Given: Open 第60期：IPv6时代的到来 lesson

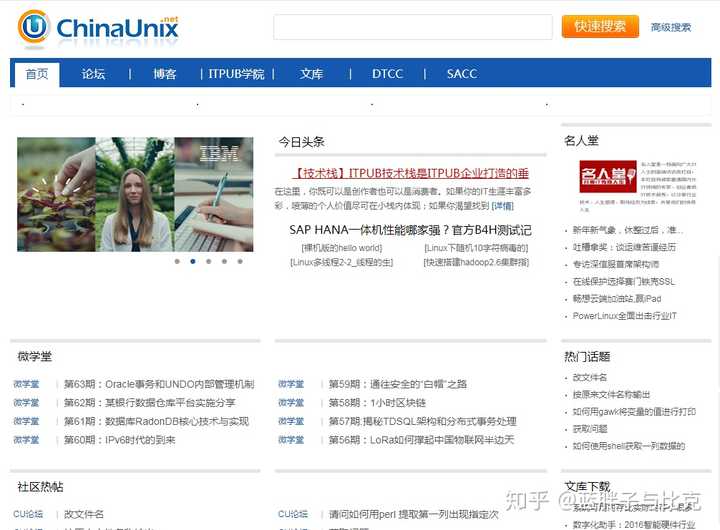Looking at the screenshot, I should (x=119, y=440).
